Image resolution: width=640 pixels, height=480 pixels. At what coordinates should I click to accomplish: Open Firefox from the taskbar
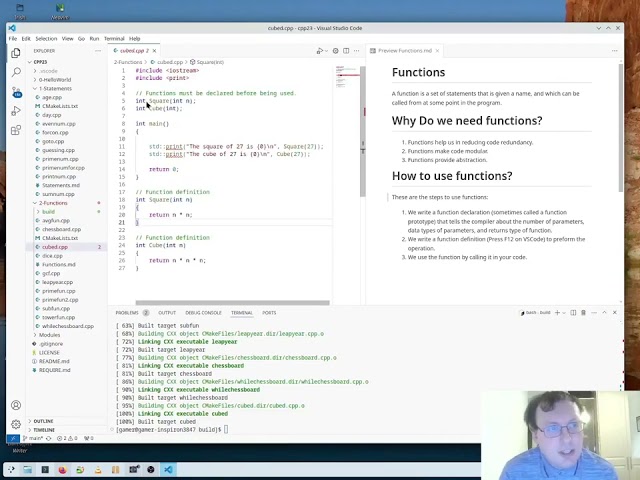[62, 470]
